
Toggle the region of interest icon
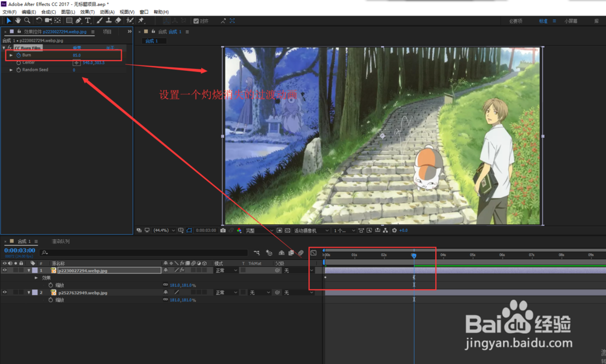coord(279,230)
